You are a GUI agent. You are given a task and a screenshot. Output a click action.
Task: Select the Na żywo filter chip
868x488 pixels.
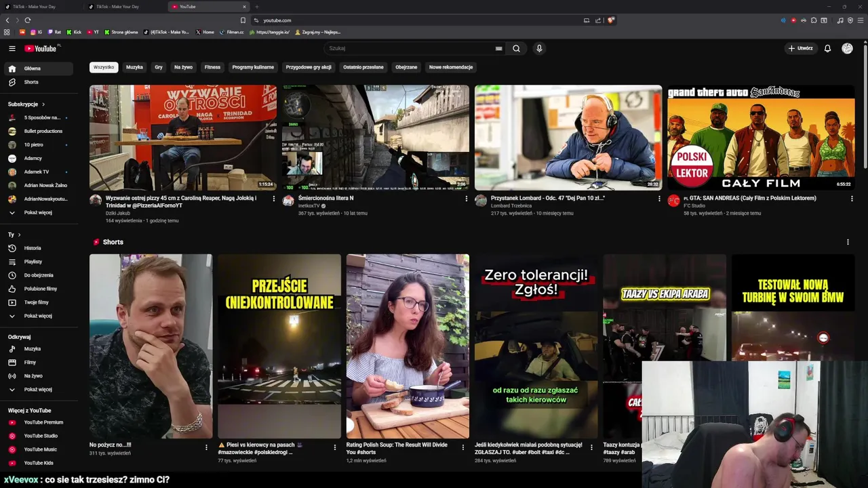coord(183,67)
